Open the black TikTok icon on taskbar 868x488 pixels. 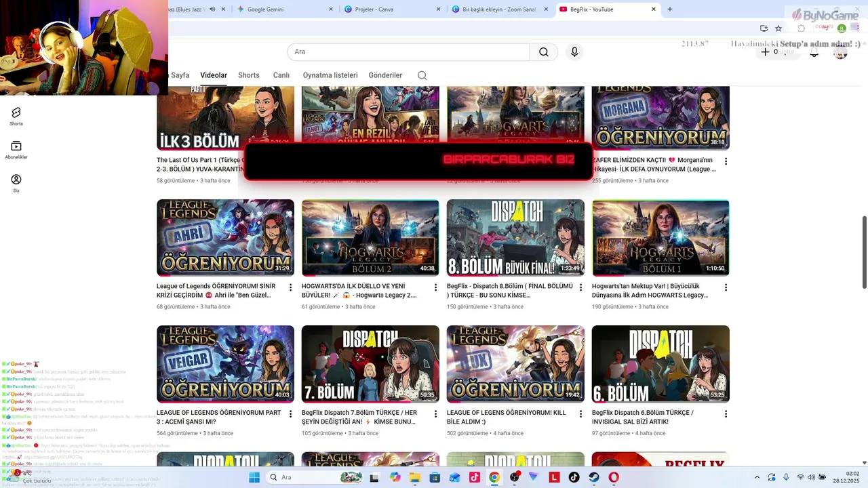point(574,477)
